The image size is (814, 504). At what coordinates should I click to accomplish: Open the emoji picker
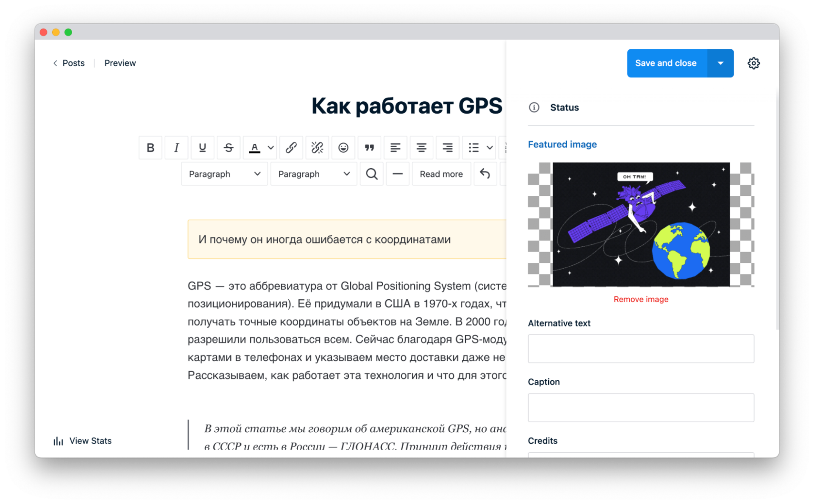343,148
